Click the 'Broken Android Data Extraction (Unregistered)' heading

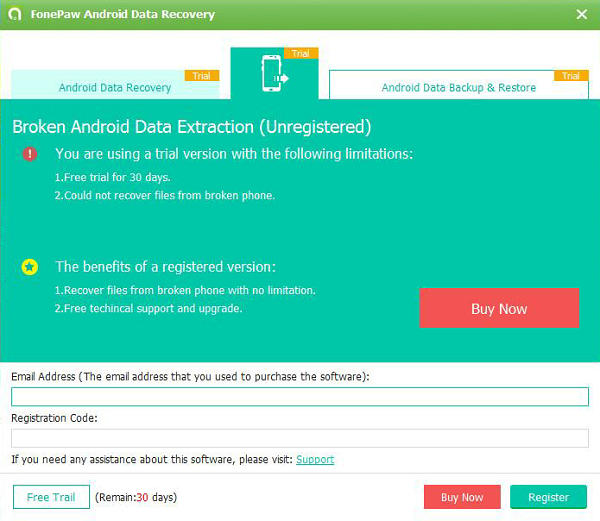click(x=192, y=127)
